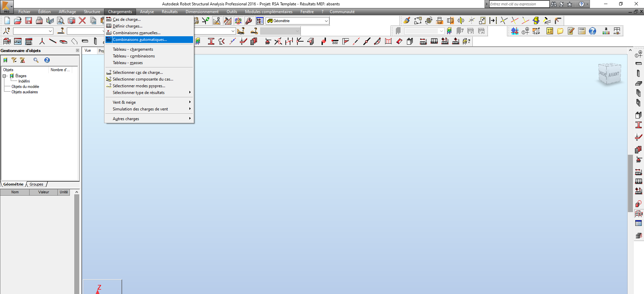
Task: Click the Open file folder icon
Action: 18,21
